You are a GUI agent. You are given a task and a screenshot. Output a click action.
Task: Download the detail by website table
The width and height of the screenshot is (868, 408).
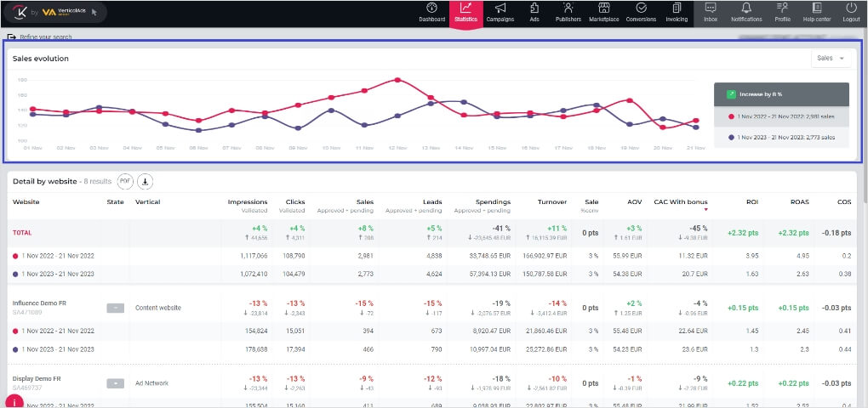(x=145, y=181)
